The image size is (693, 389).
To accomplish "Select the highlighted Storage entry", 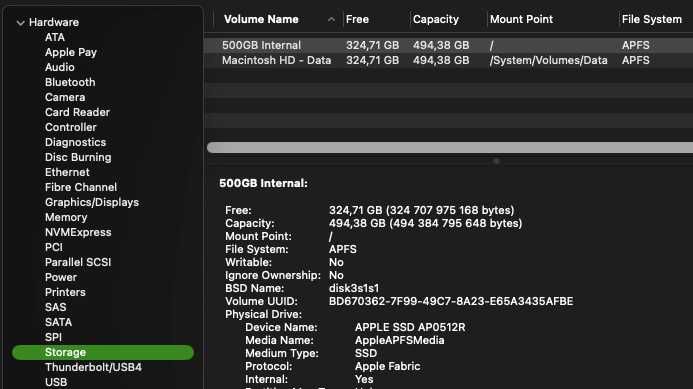I will coord(103,352).
